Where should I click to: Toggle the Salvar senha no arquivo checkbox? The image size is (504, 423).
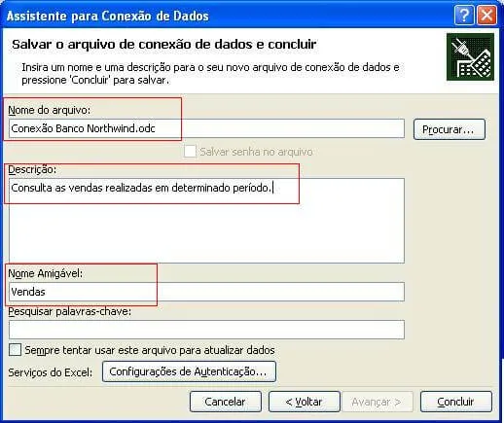190,152
